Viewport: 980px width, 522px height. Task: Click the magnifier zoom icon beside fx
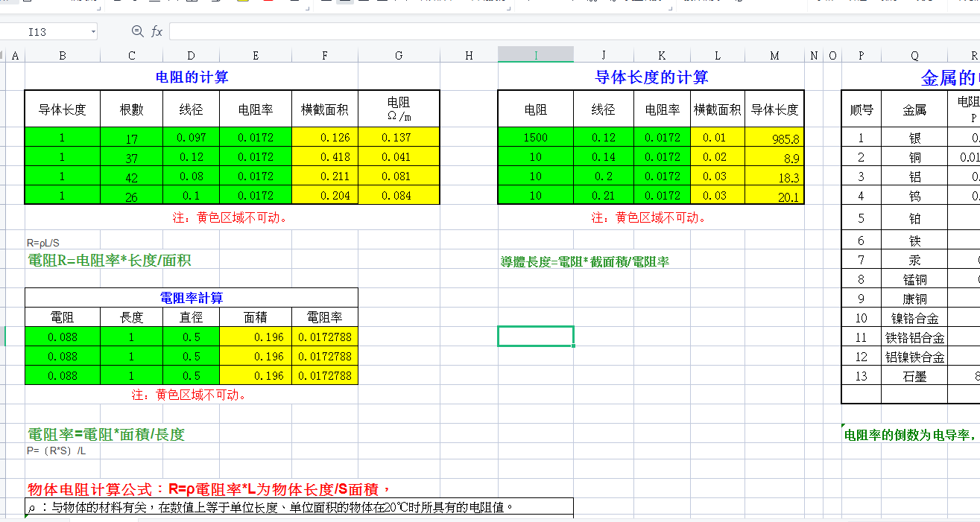(x=137, y=31)
